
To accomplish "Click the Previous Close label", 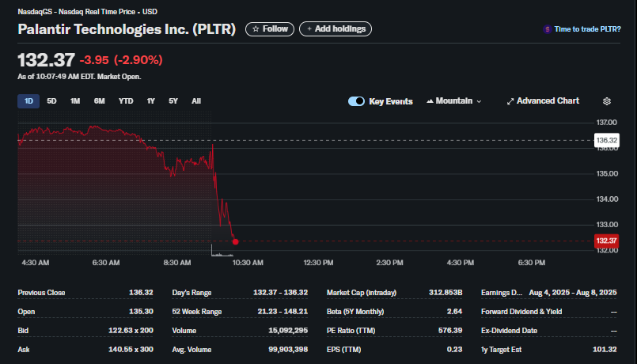I will click(41, 293).
